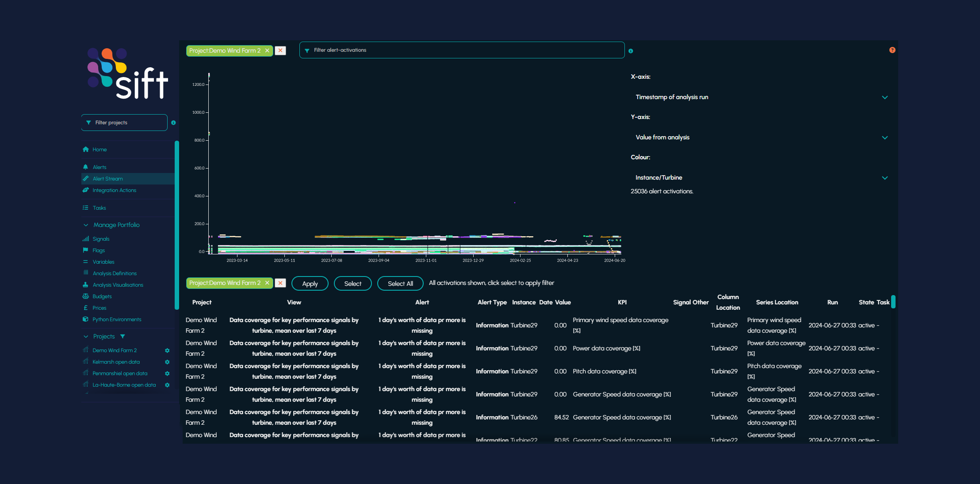
Task: Click the 25036 alert activations text
Action: [x=662, y=191]
